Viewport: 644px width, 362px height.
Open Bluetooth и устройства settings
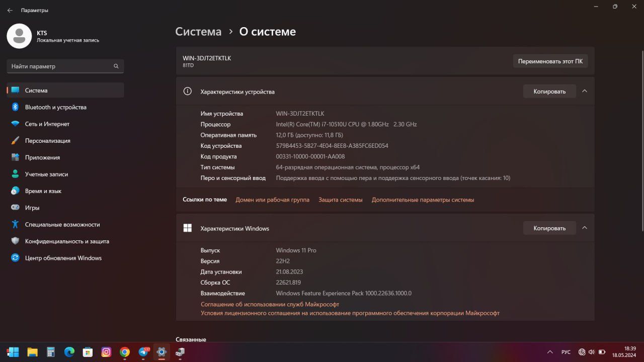(65, 107)
